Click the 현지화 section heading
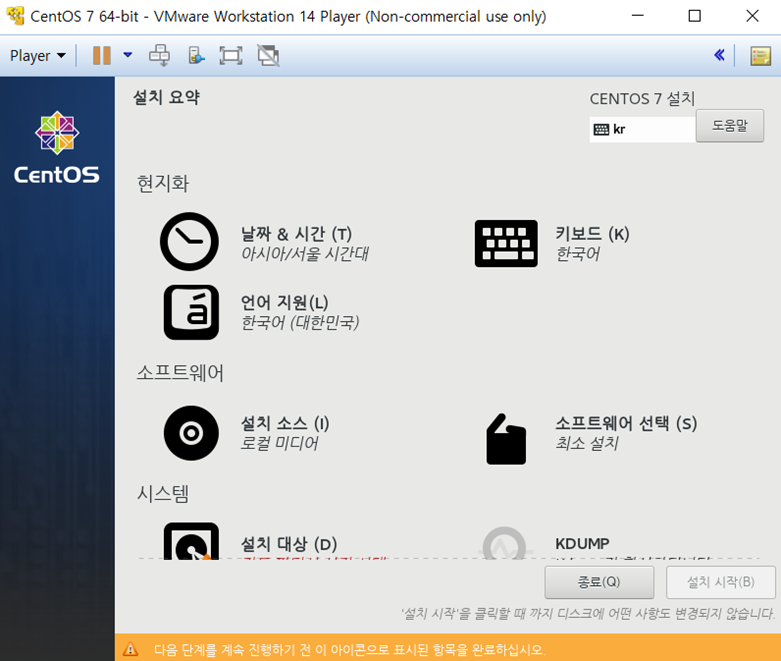Viewport: 781px width, 661px height. coord(163,183)
